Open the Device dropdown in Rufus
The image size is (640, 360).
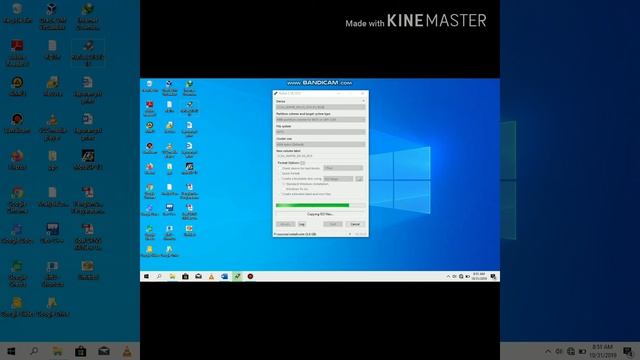coord(320,107)
